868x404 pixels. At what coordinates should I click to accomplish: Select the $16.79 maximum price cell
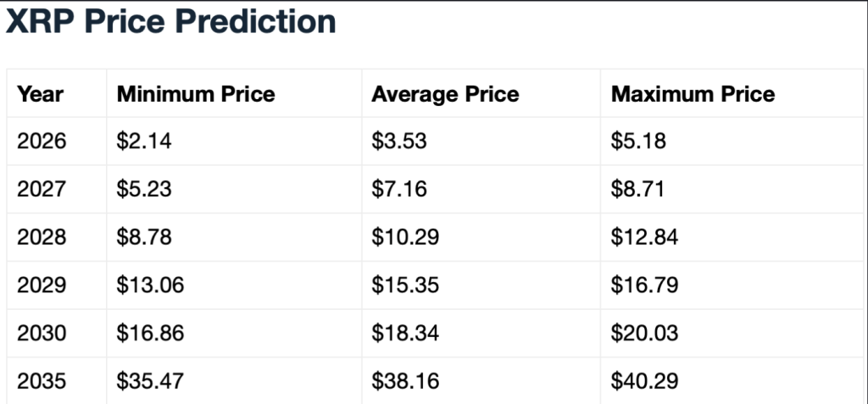[x=644, y=285]
